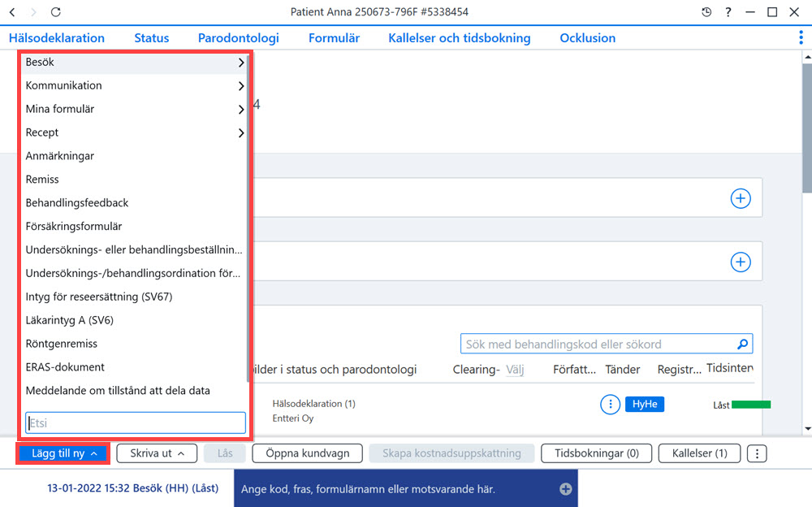Click the refresh icon in title bar

point(56,12)
